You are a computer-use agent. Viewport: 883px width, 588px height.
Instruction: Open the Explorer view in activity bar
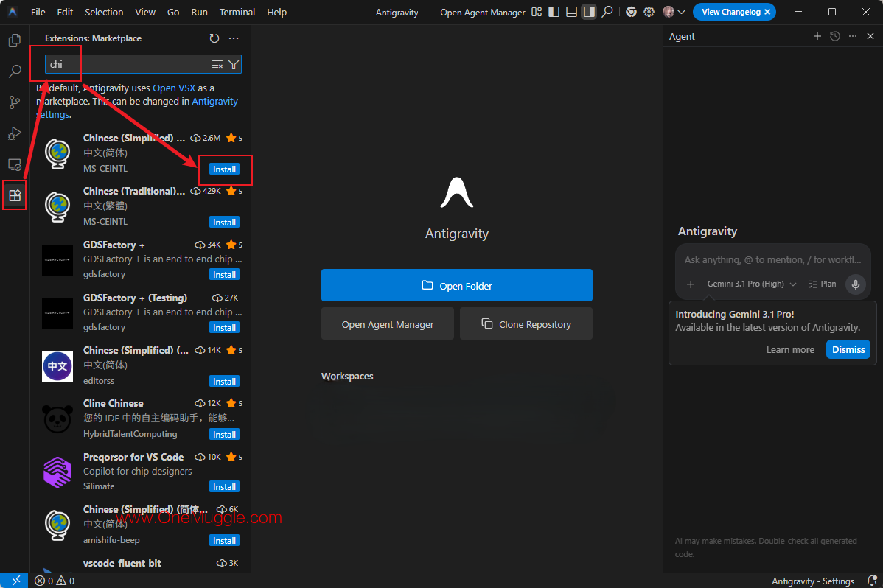click(15, 41)
